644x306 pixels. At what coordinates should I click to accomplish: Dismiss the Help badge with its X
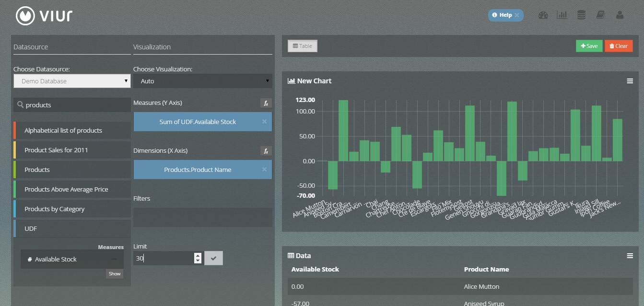tap(517, 15)
